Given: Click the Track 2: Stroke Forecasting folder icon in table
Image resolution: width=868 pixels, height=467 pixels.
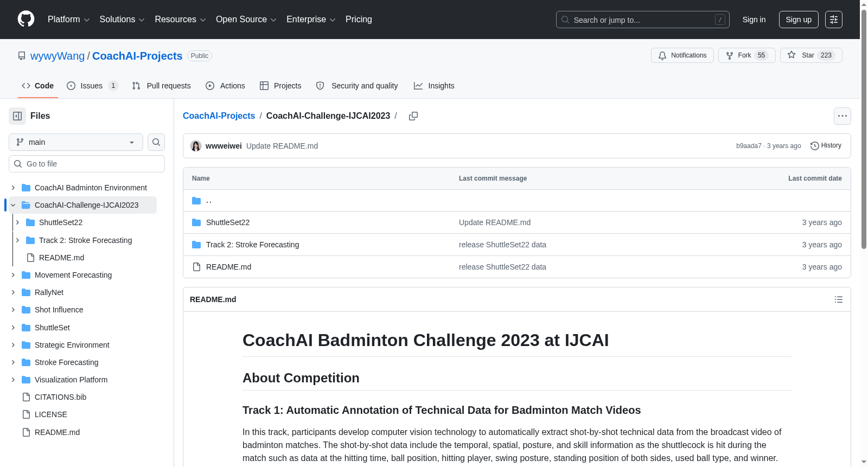Looking at the screenshot, I should click(x=196, y=245).
